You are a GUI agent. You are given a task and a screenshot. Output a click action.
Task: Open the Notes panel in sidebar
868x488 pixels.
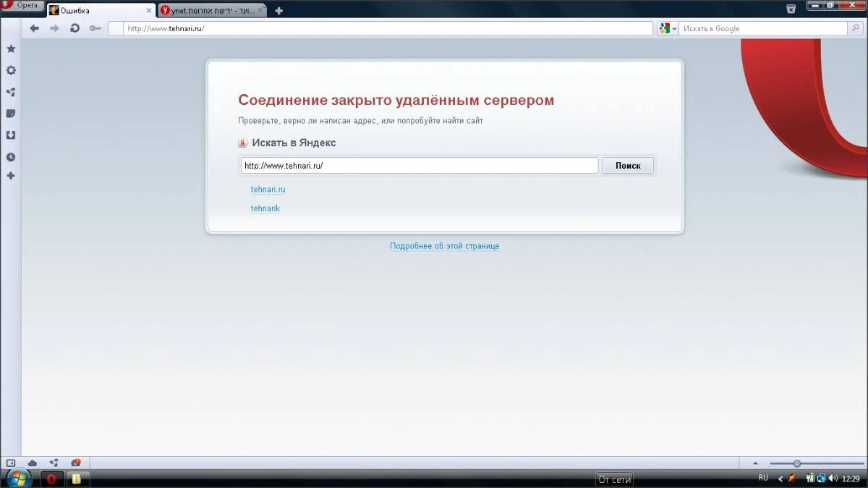(11, 114)
